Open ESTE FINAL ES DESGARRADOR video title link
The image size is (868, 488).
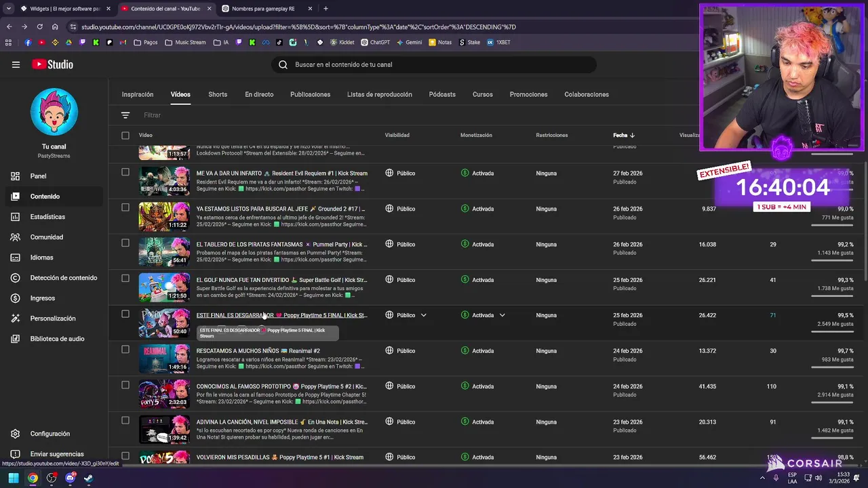281,315
